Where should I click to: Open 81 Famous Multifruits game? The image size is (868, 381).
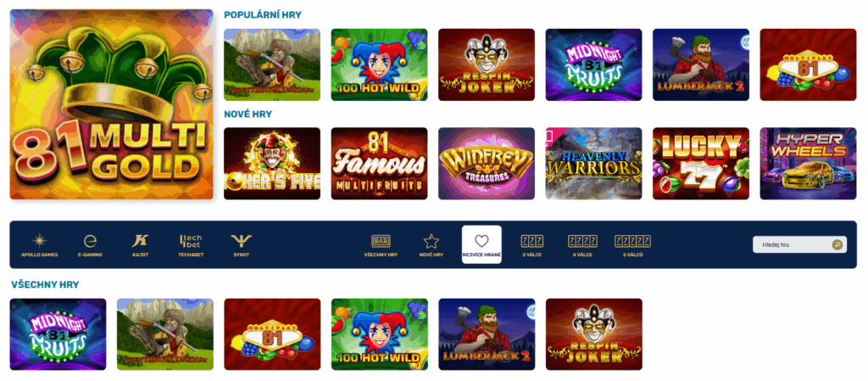point(379,164)
